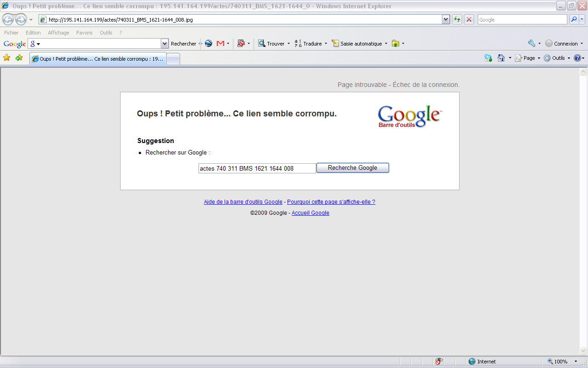Open the Page command bar menu
Screen dimensions: 588x368
[x=527, y=58]
